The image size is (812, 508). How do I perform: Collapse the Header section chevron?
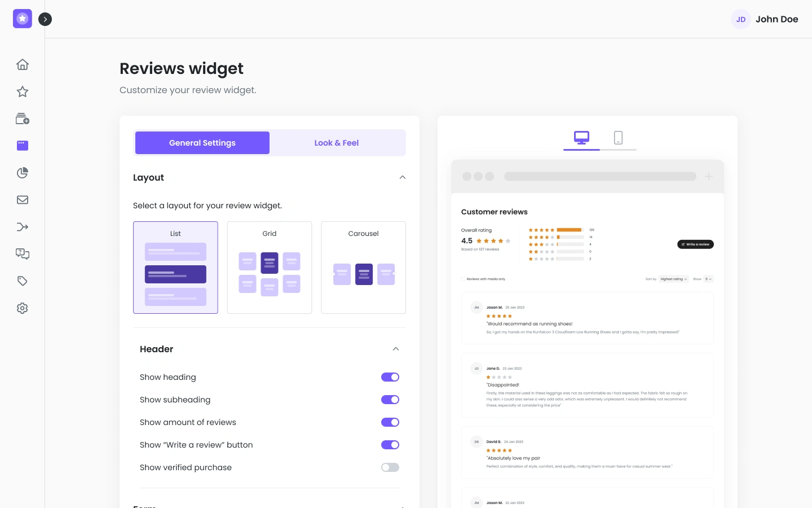coord(396,349)
